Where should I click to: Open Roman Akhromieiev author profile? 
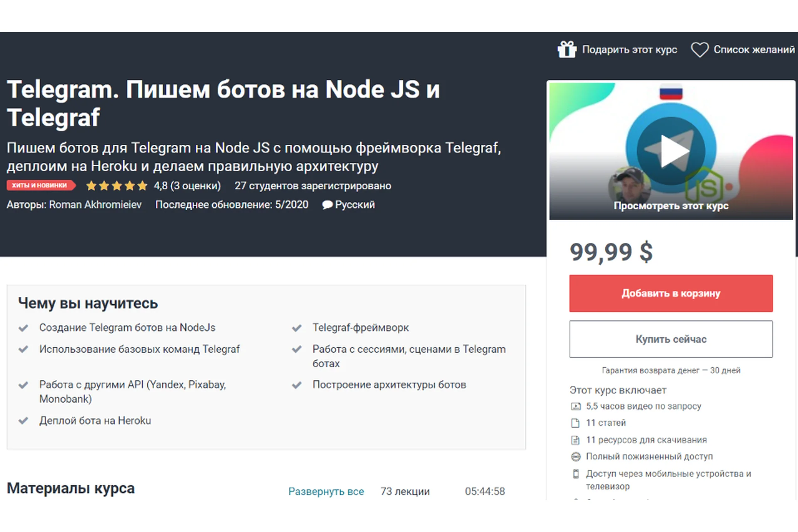pyautogui.click(x=95, y=204)
